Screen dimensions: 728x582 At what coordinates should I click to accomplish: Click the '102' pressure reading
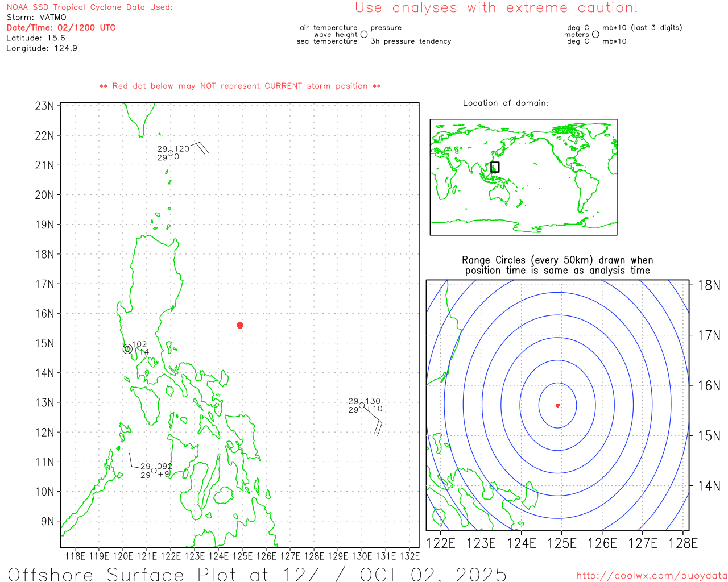(139, 344)
